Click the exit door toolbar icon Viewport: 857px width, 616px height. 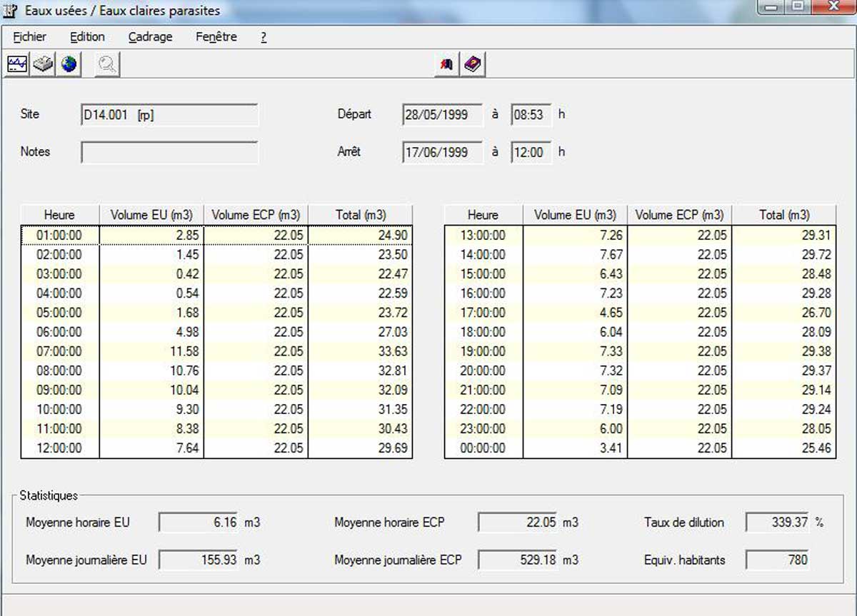[x=447, y=65]
